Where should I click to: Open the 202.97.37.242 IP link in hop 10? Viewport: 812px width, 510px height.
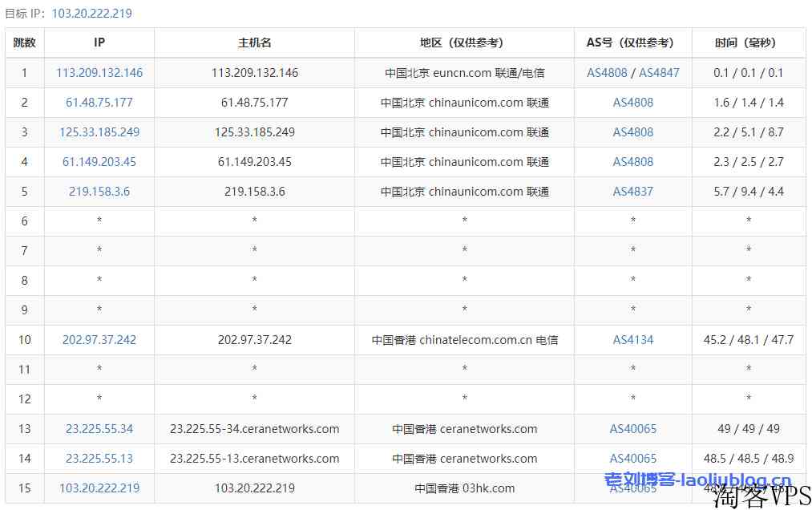(x=99, y=340)
